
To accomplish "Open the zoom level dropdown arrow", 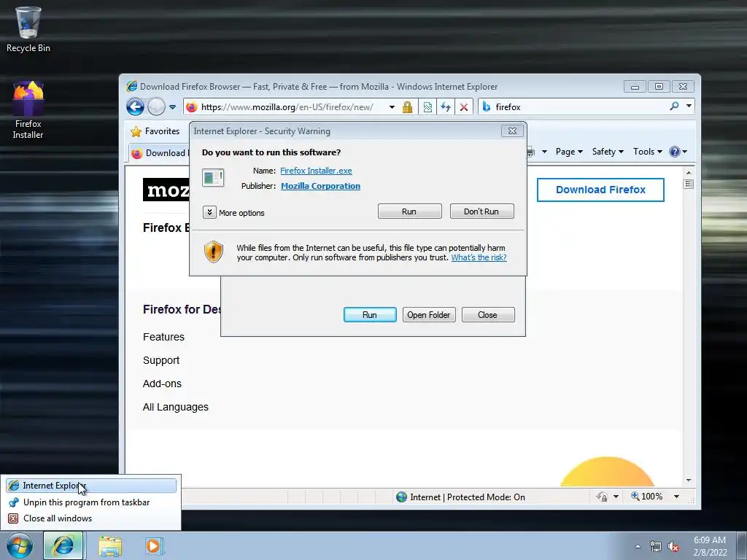I will coord(676,497).
